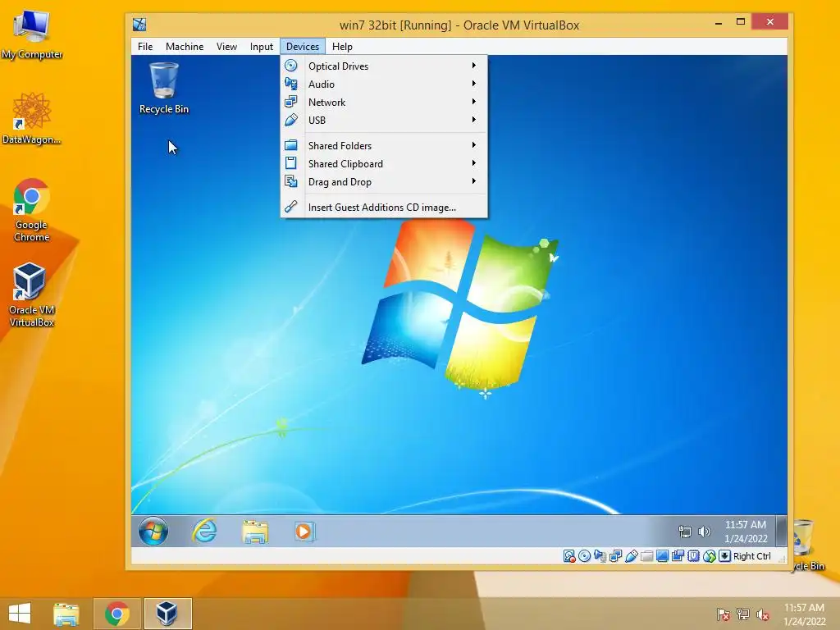Open the Audio submenu in Devices
Viewport: 840px width, 630px height.
(x=384, y=84)
